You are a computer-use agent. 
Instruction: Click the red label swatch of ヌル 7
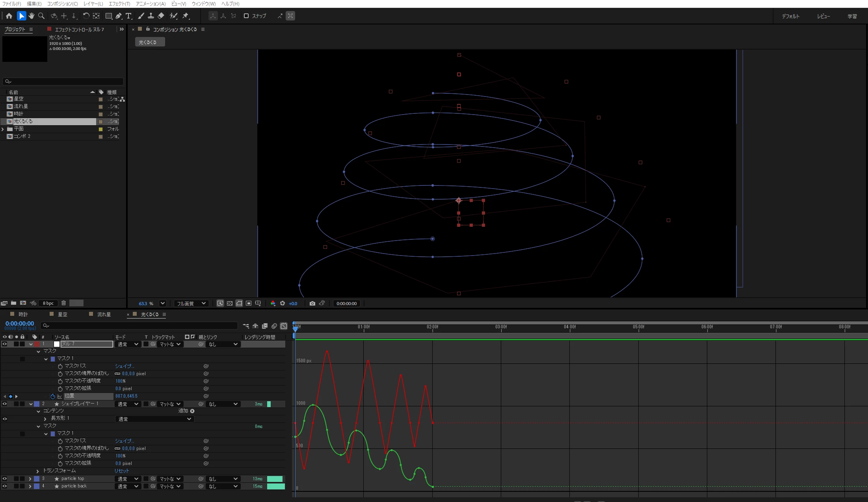(x=37, y=344)
